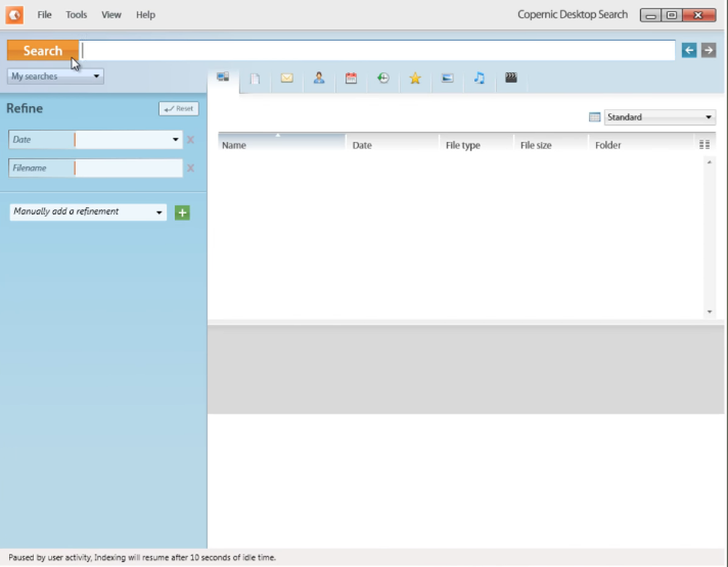The height and width of the screenshot is (567, 728).
Task: Click the Copernic logo icon
Action: pos(15,15)
